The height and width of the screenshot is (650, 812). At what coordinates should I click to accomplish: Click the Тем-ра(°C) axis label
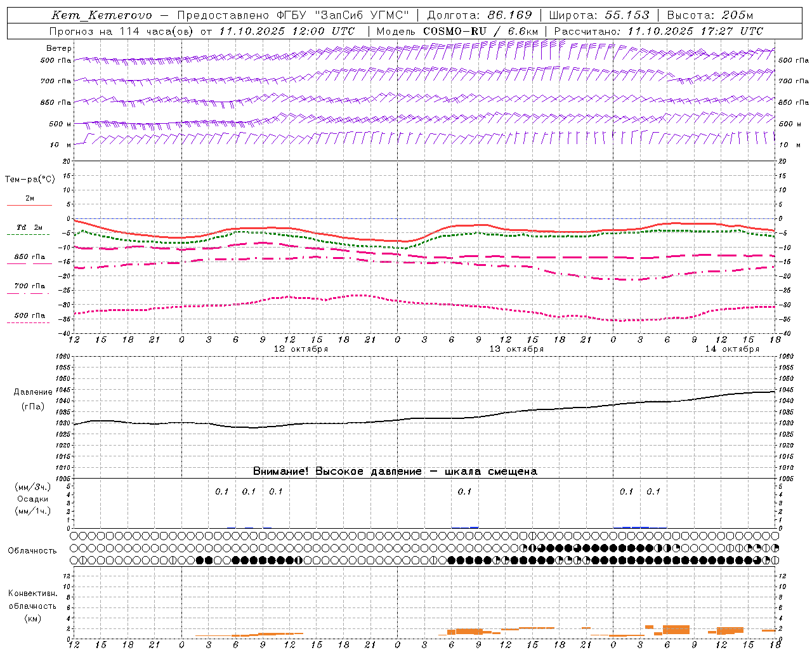coord(30,180)
